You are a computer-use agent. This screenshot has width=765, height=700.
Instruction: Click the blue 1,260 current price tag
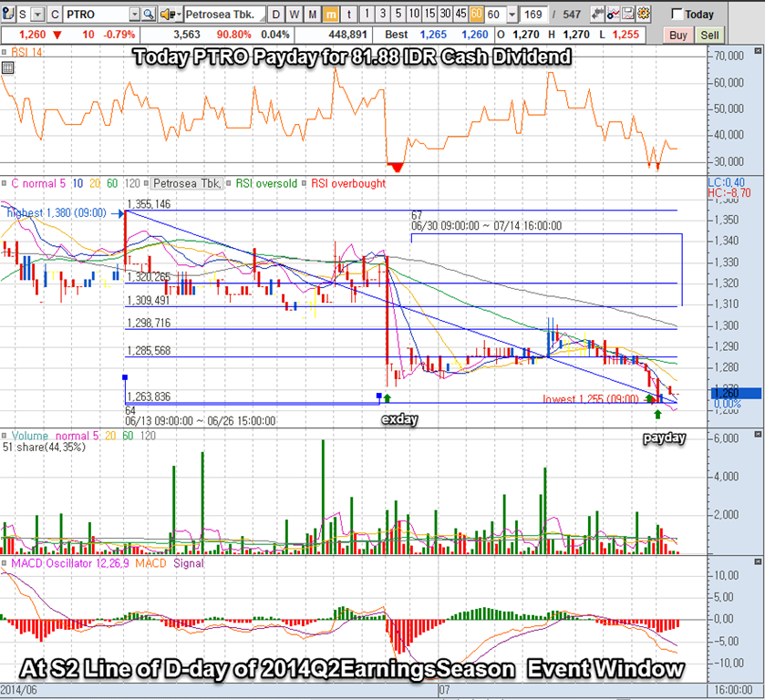(x=736, y=393)
